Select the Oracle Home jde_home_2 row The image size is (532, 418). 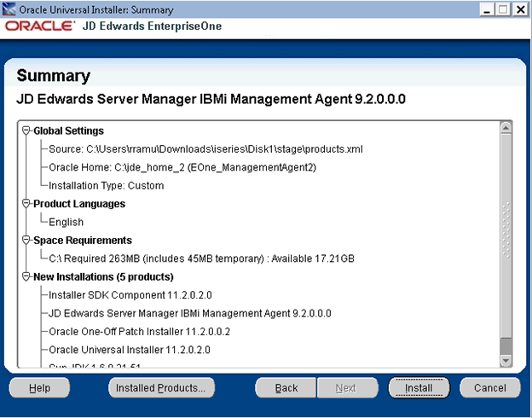[182, 167]
